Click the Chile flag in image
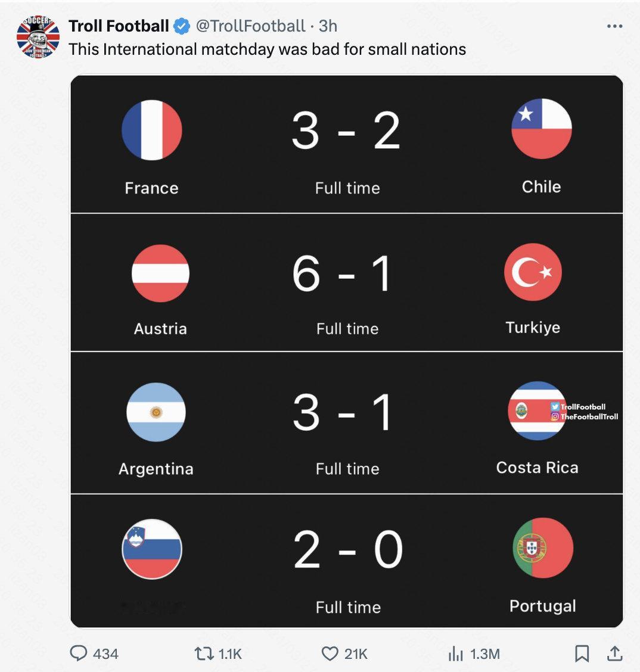Viewport: 640px width, 672px height. click(x=542, y=129)
